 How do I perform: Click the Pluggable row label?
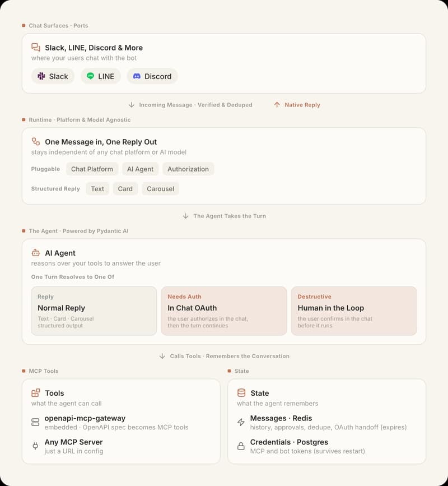coord(45,169)
